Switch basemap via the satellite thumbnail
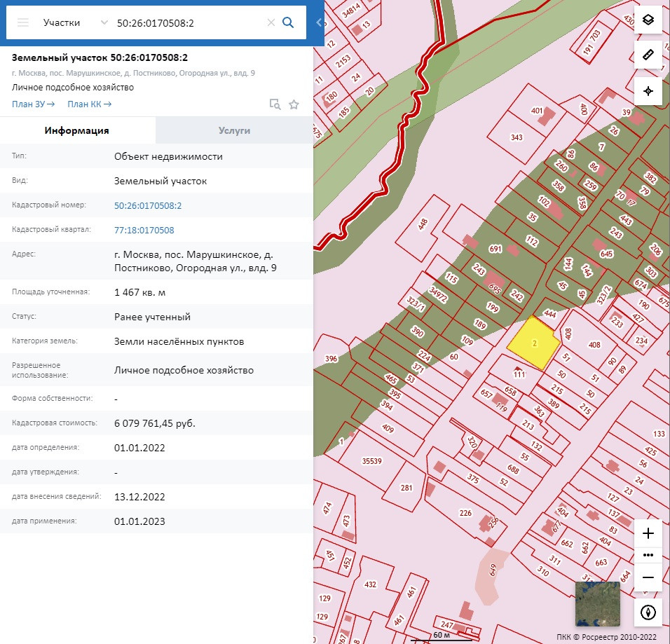 [597, 603]
